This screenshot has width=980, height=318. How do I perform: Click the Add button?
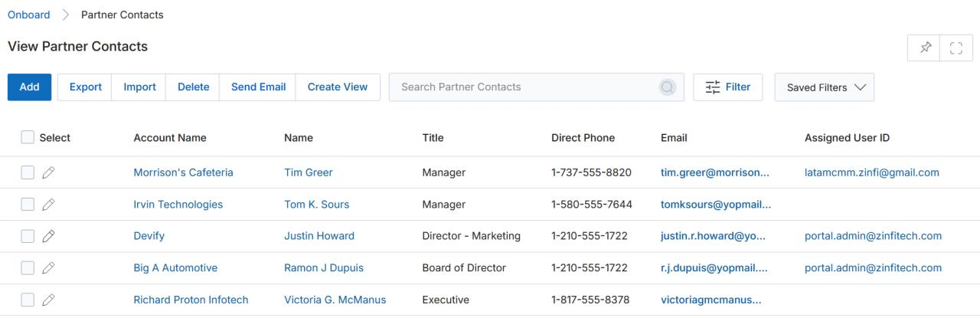(29, 87)
